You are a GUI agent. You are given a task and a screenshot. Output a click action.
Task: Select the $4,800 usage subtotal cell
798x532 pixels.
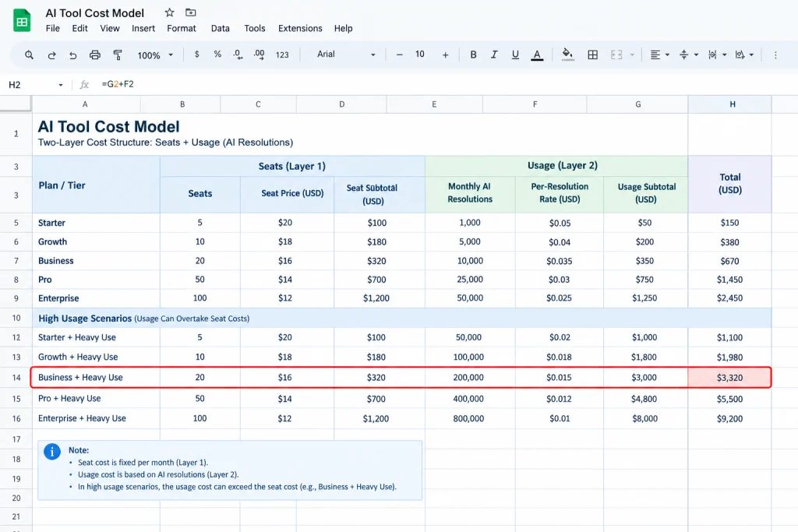[x=645, y=399]
